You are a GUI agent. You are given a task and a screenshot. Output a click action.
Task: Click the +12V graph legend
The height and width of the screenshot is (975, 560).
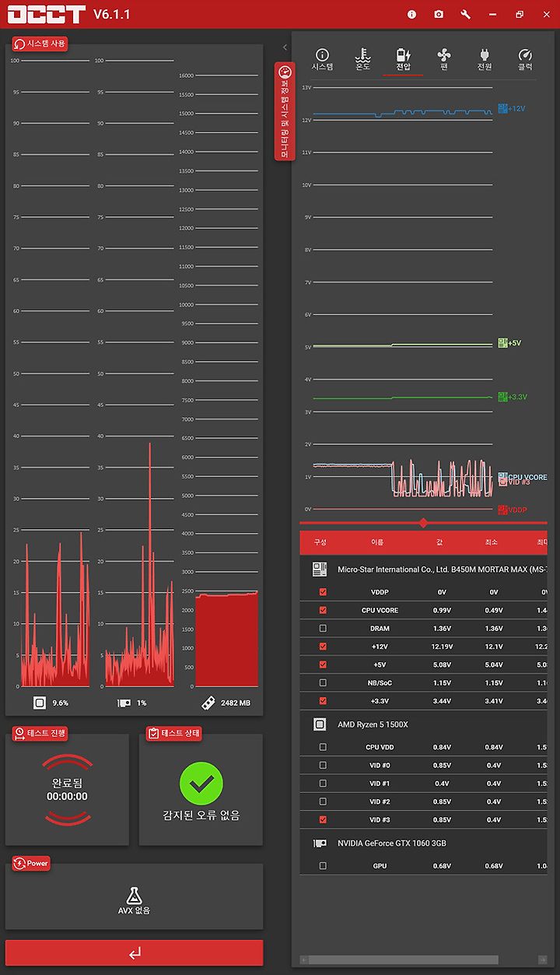pos(512,108)
